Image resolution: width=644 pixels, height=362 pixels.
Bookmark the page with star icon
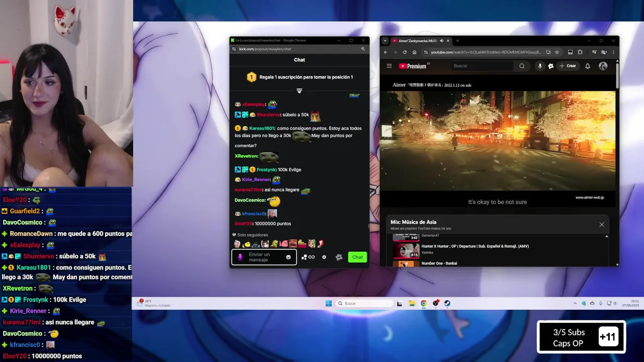[557, 52]
